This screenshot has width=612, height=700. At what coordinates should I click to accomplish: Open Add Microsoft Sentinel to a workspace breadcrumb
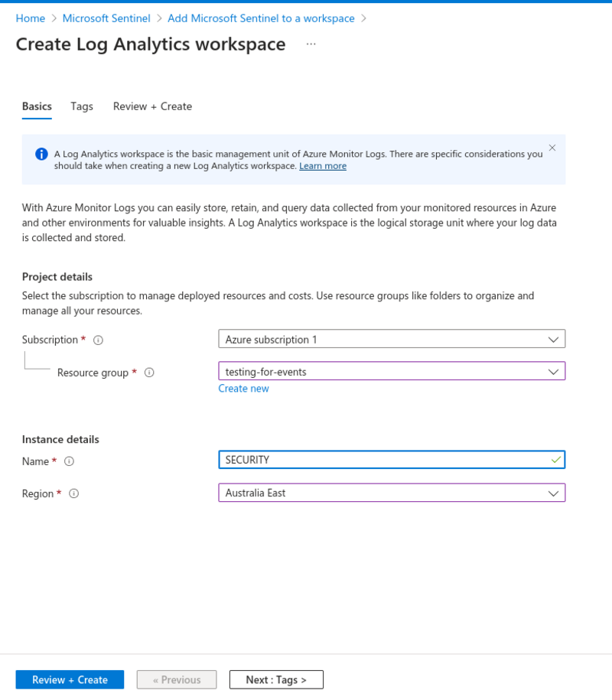pyautogui.click(x=261, y=18)
